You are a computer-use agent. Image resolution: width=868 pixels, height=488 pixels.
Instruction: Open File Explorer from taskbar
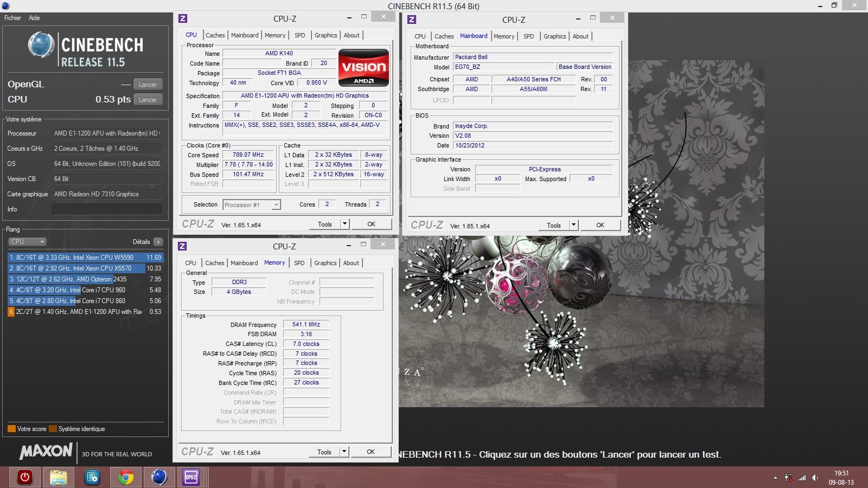[58, 477]
